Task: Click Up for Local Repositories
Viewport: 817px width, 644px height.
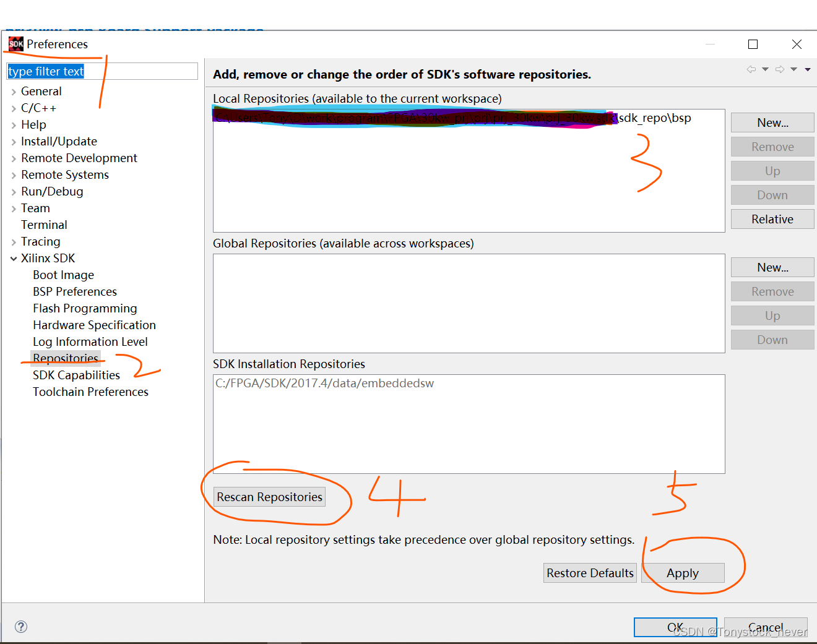Action: tap(772, 171)
